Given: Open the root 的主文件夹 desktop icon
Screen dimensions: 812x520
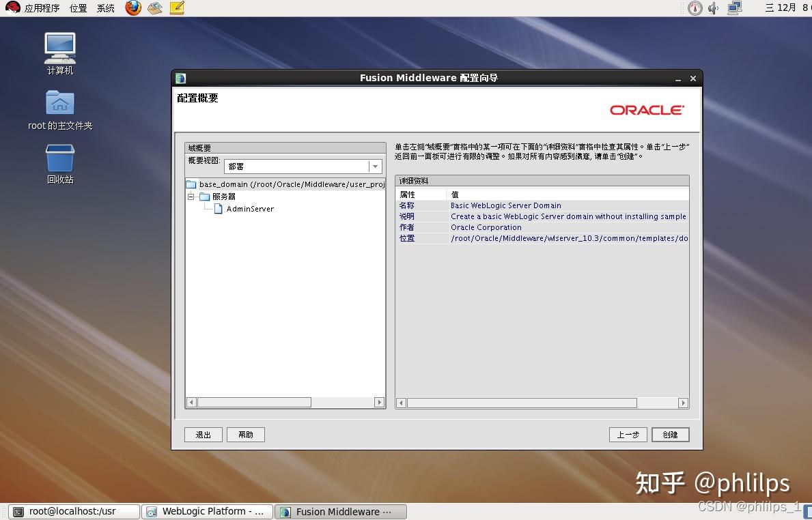Looking at the screenshot, I should (59, 104).
